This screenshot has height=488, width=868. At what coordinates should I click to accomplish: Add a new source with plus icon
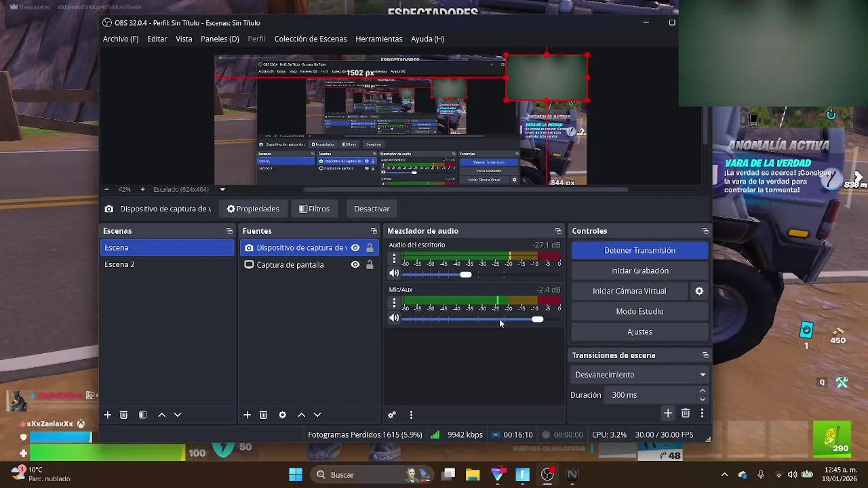pyautogui.click(x=247, y=415)
